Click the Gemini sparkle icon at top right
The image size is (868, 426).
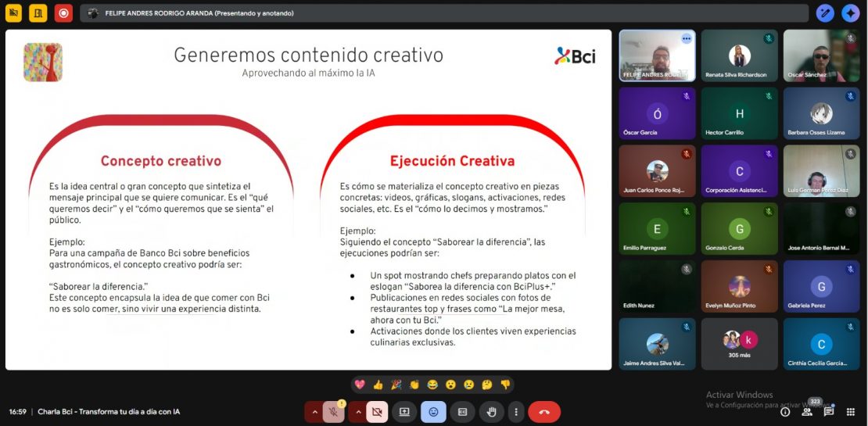(x=850, y=13)
